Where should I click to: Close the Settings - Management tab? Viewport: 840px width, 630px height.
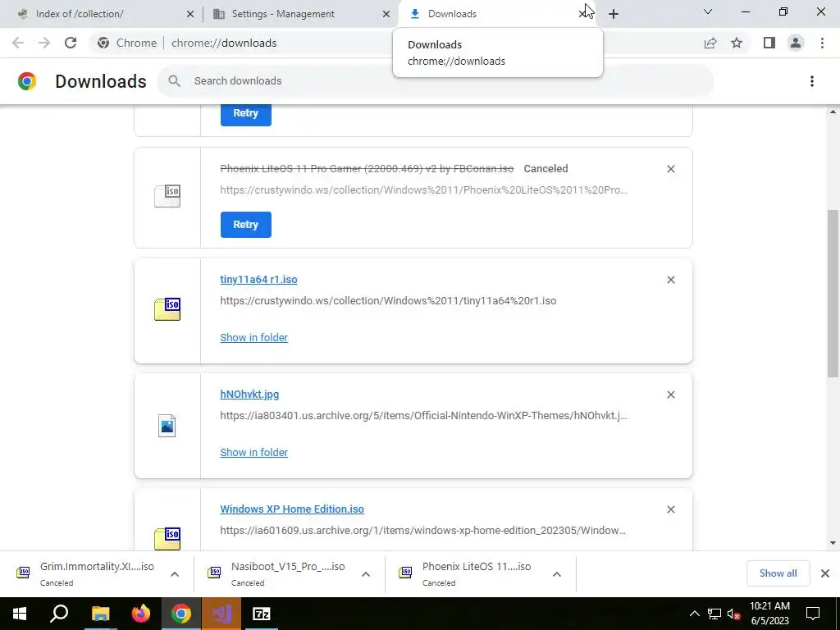pos(386,14)
